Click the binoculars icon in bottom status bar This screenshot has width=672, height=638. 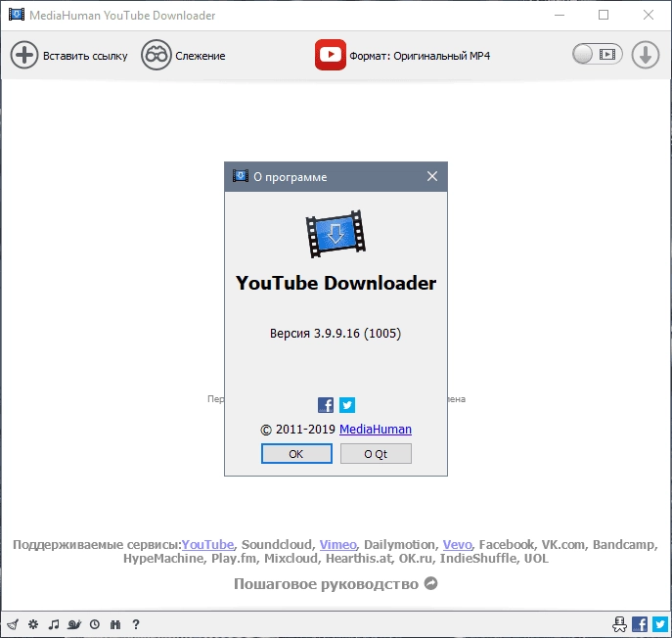(x=115, y=624)
